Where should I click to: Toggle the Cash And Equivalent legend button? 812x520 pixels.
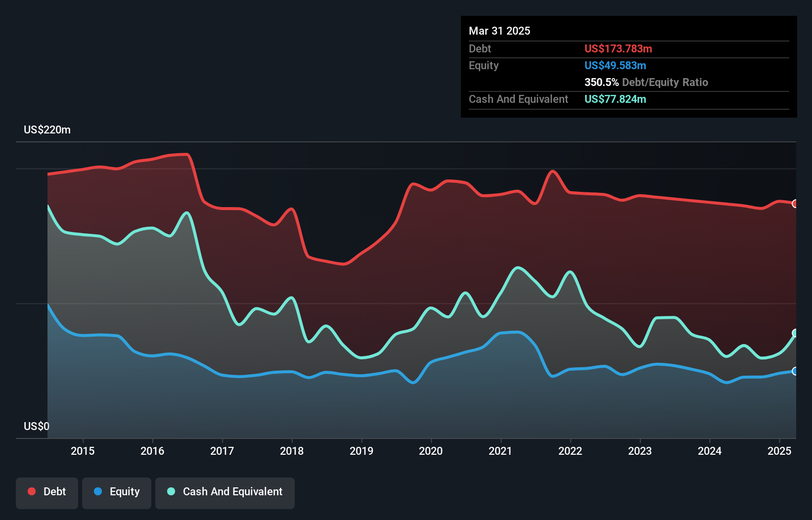coord(225,493)
